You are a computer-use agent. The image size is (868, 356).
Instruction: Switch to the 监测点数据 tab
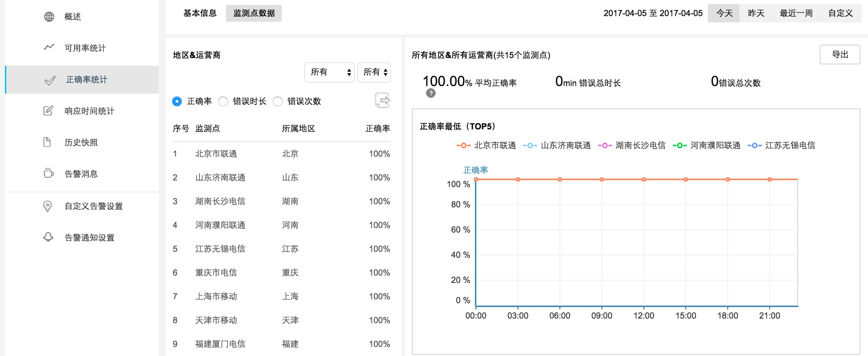coord(254,13)
